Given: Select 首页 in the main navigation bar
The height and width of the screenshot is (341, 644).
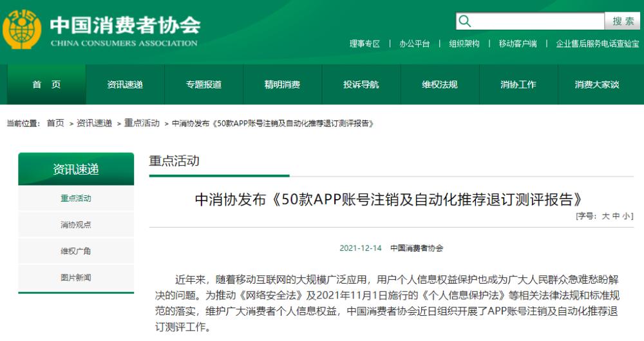Looking at the screenshot, I should (46, 84).
